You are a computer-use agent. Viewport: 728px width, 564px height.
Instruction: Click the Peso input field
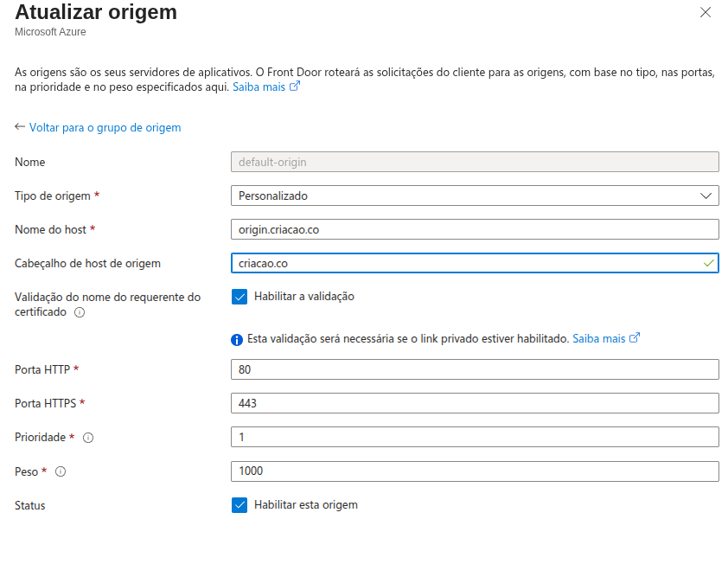click(x=475, y=471)
